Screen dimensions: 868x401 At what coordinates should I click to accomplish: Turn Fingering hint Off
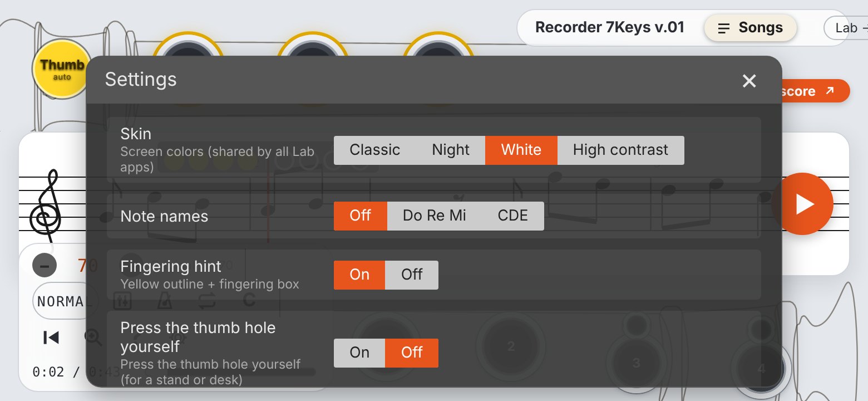click(x=412, y=275)
